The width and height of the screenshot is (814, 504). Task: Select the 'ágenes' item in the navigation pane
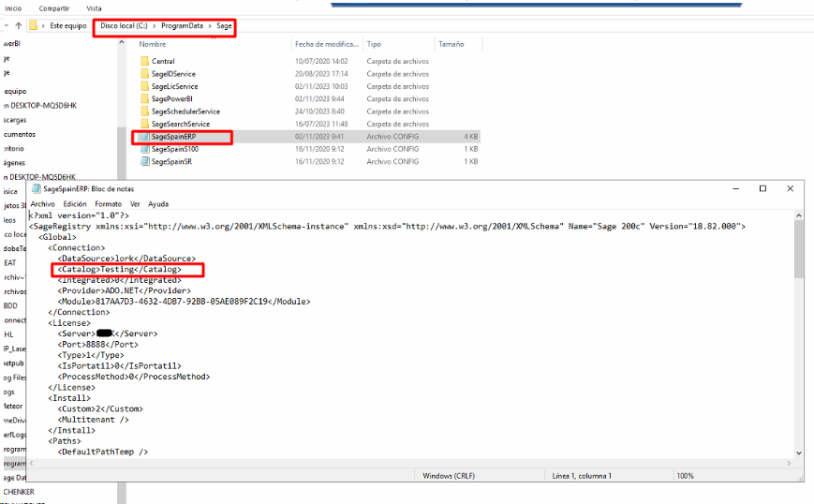click(15, 162)
